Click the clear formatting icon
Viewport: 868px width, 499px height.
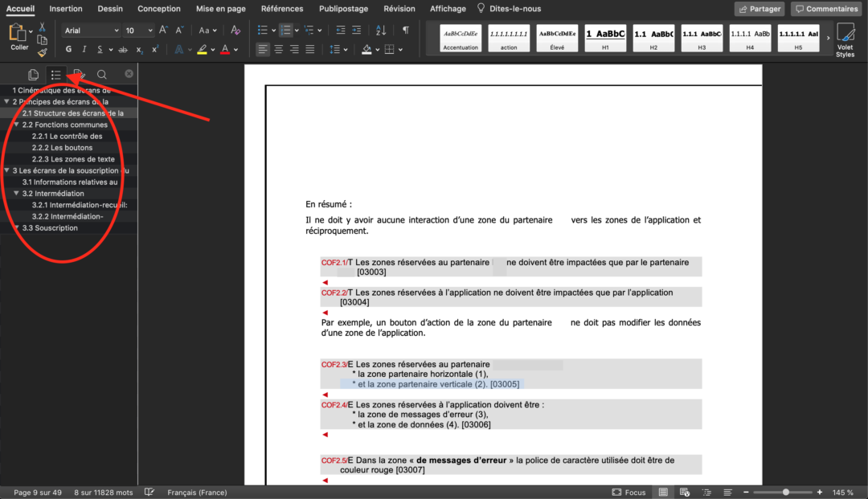235,30
